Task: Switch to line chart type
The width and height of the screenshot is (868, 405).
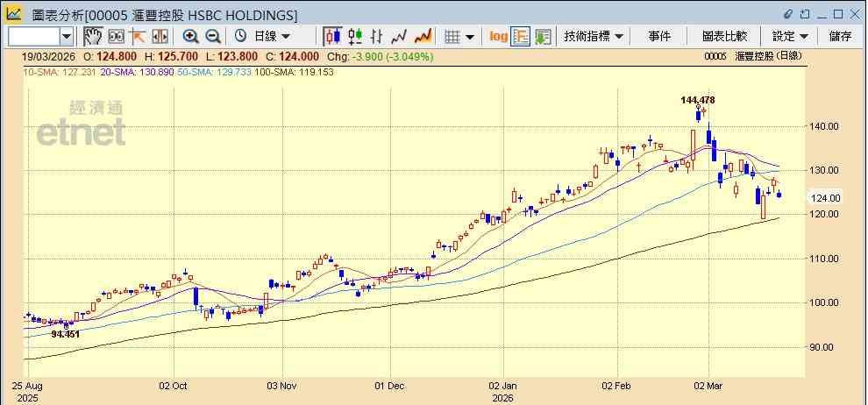Action: [x=399, y=37]
